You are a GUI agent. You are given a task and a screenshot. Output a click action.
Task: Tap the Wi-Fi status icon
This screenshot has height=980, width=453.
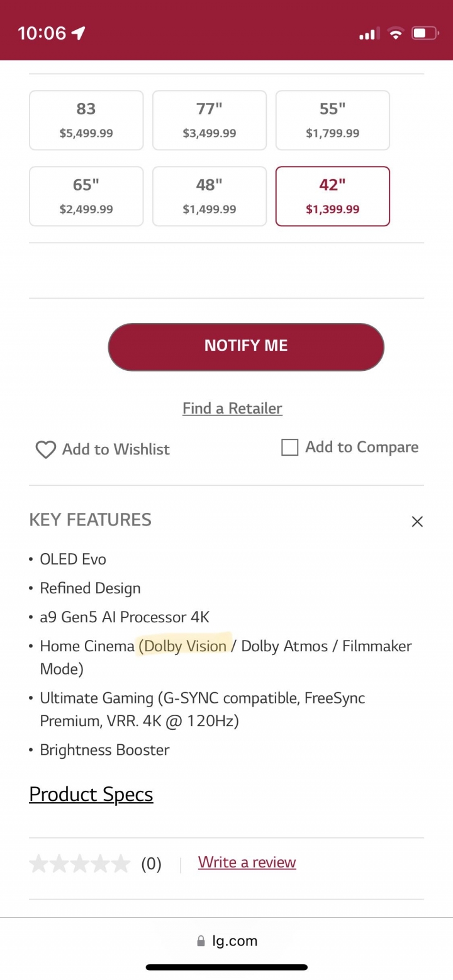coord(395,33)
